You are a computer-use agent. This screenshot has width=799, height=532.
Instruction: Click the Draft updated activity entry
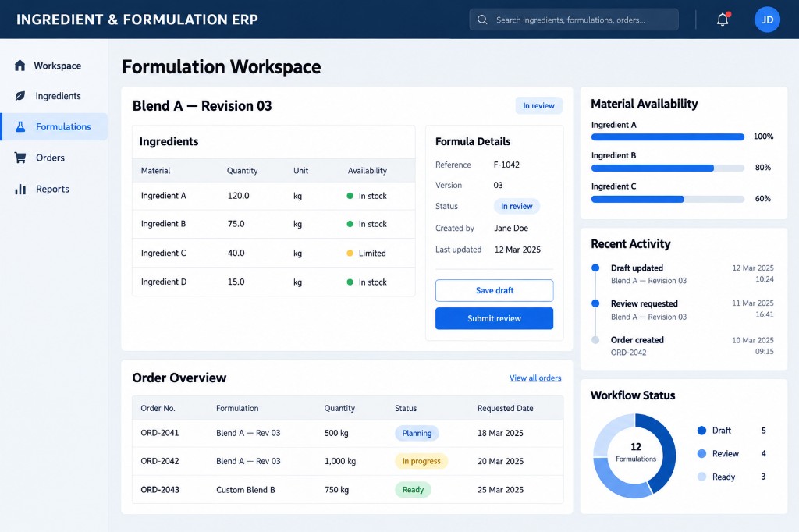(x=683, y=274)
